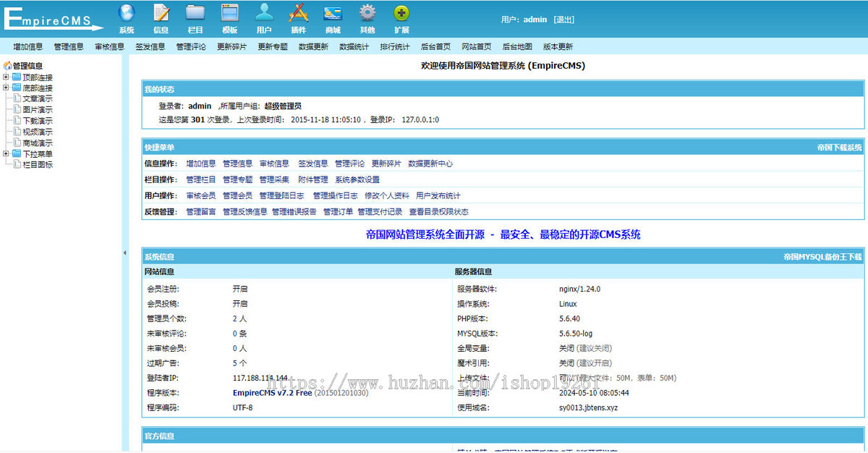Open the 系统 globe icon
868x453 pixels.
point(127,13)
